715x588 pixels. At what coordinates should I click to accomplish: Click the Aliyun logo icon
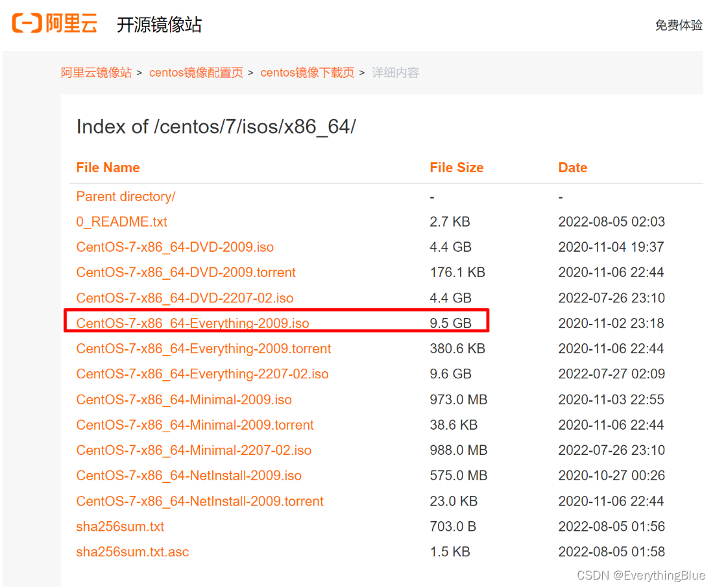(24, 23)
